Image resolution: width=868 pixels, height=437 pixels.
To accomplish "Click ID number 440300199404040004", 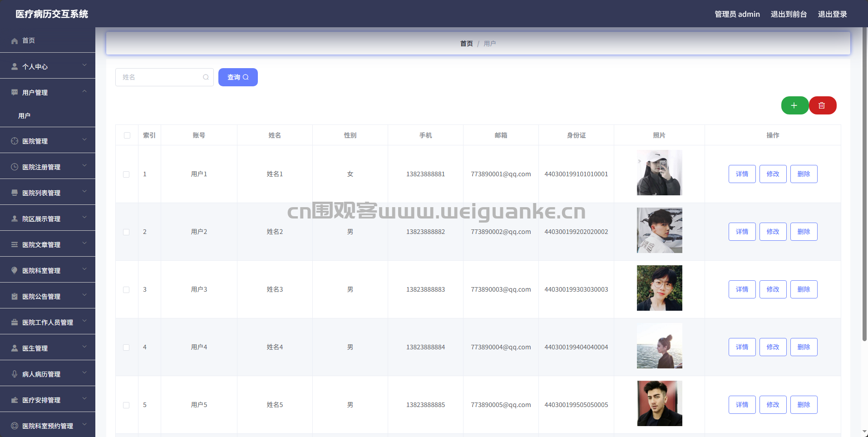I will pyautogui.click(x=576, y=347).
